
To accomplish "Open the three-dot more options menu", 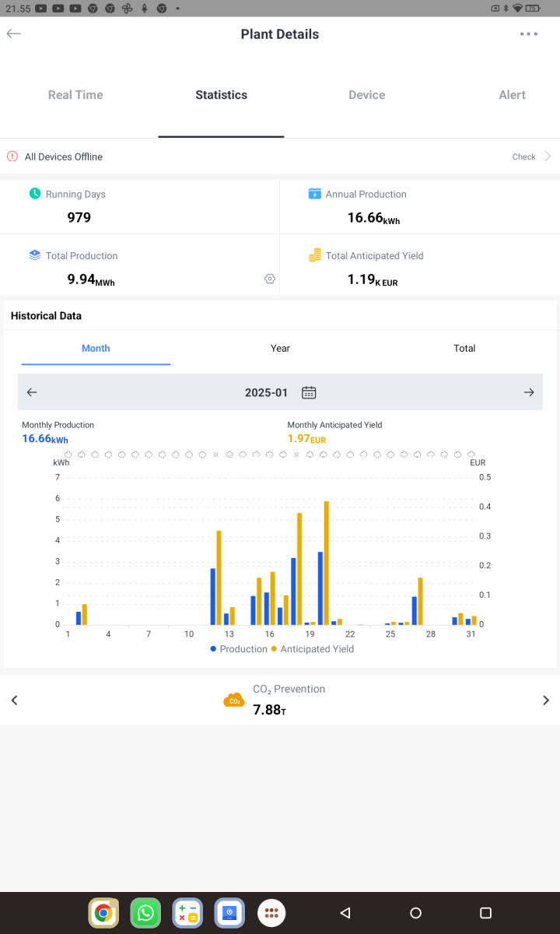I will click(529, 34).
